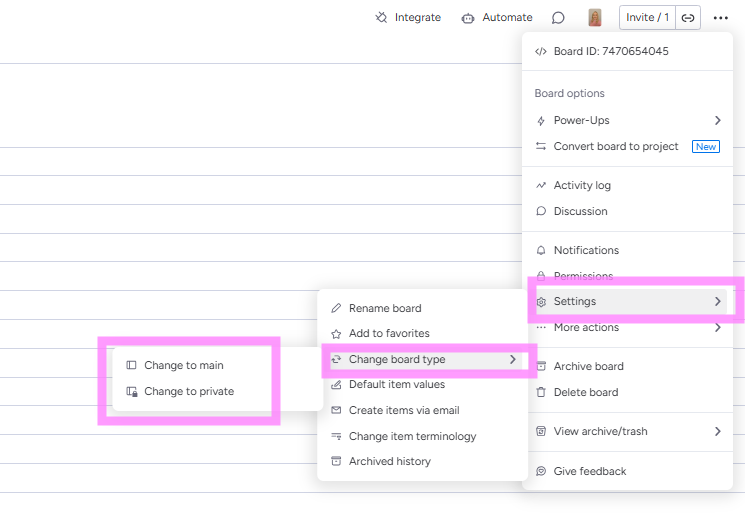Click the Give feedback chat icon
Viewport: 745px width, 517px height.
pyautogui.click(x=541, y=471)
